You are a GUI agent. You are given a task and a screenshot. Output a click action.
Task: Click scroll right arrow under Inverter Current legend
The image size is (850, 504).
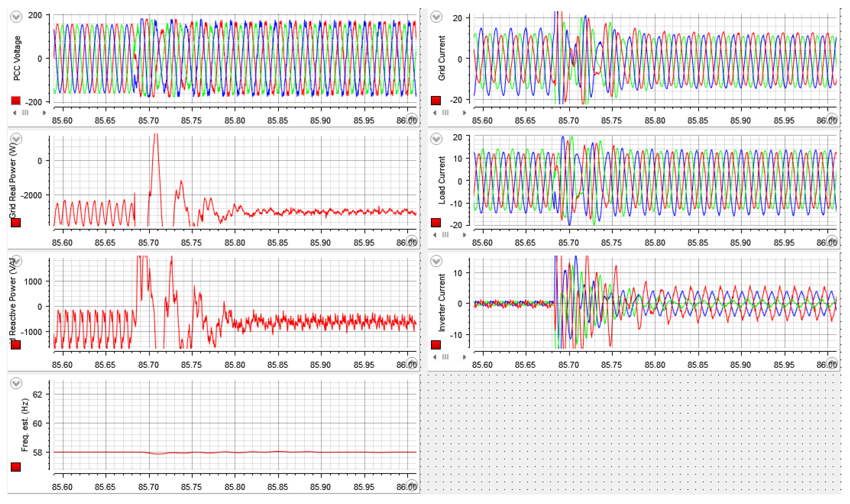tap(465, 357)
